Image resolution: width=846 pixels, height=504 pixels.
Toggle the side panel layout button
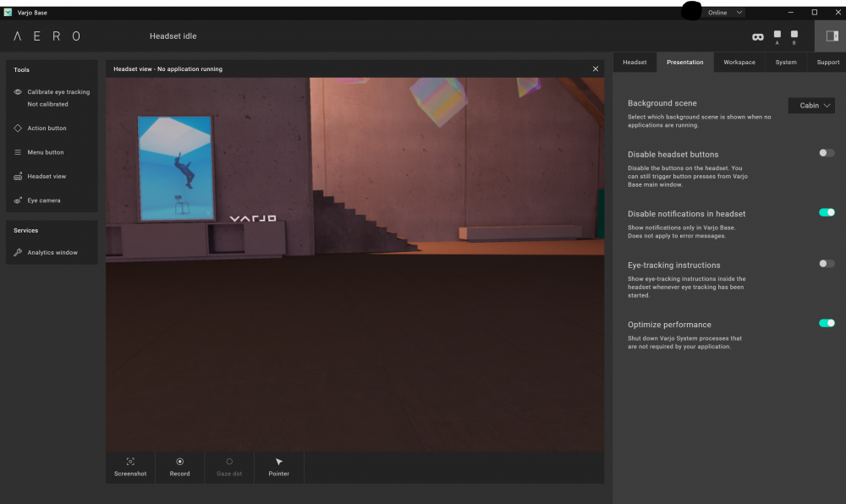tap(831, 36)
